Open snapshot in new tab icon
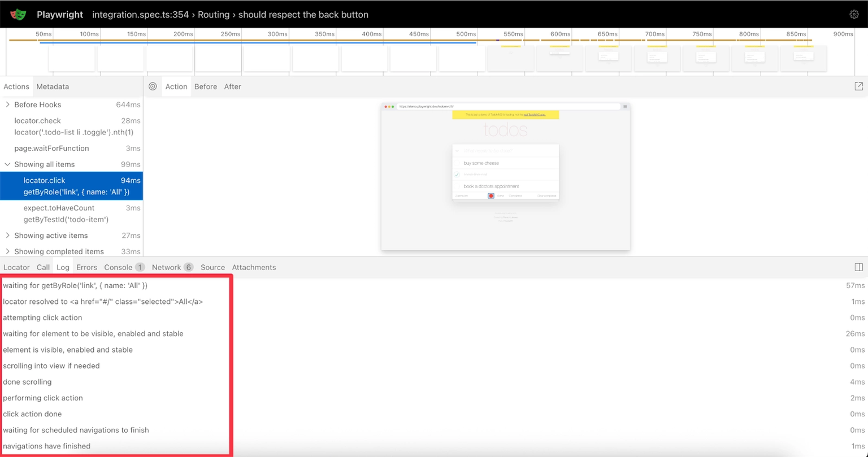Image resolution: width=868 pixels, height=457 pixels. pos(858,86)
